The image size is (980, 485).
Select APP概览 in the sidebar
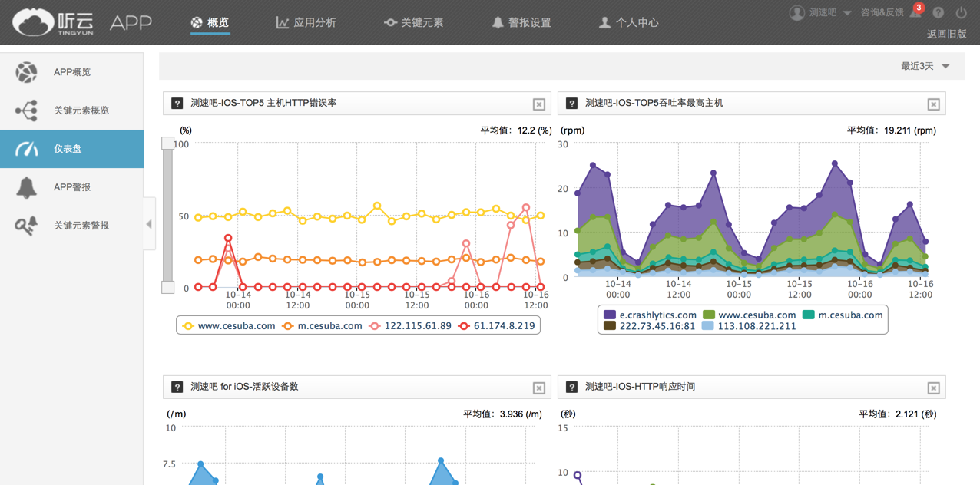click(x=71, y=72)
